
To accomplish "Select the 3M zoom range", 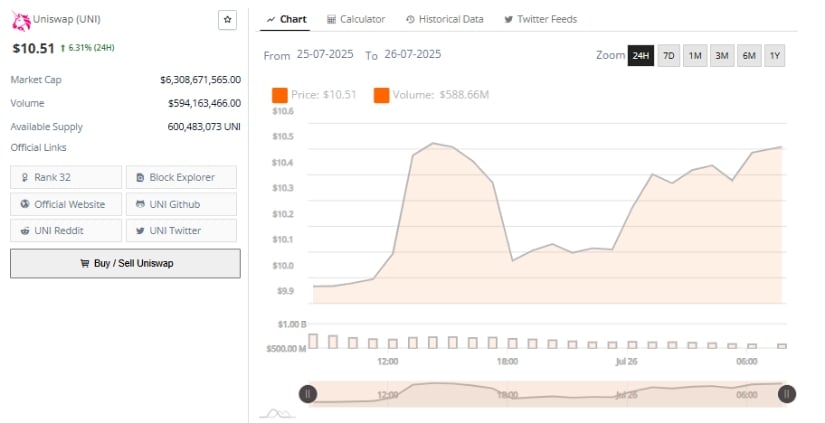I will click(722, 55).
